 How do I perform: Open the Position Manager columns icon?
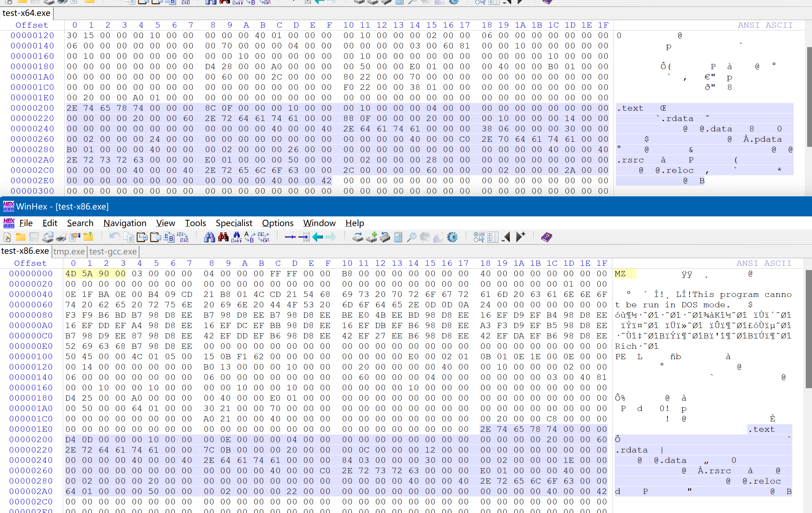point(493,237)
